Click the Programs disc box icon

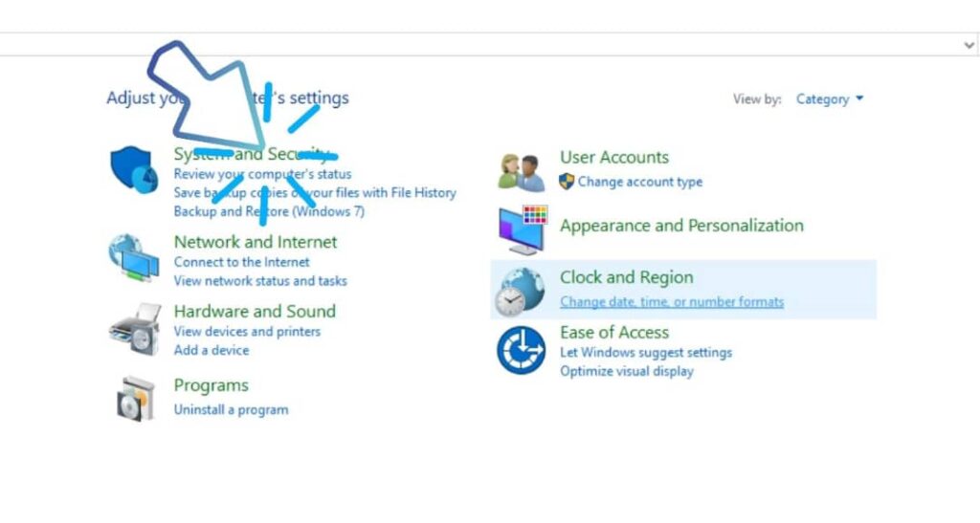click(x=136, y=399)
